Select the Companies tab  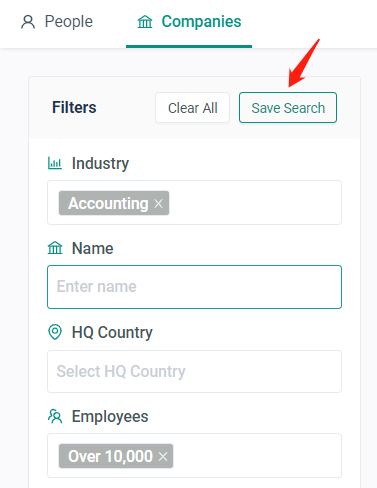[189, 22]
